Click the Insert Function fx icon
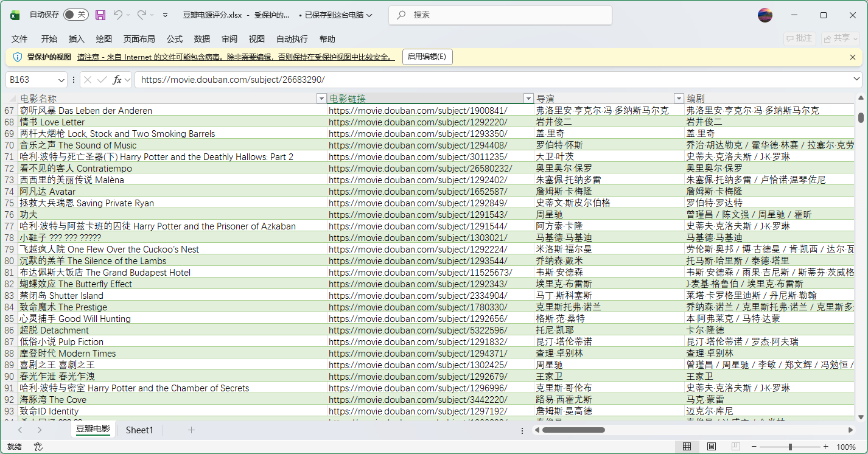 [117, 80]
